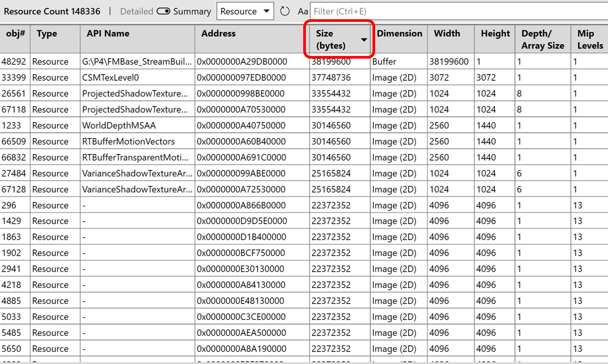Sort by Depth/Array Size column header
This screenshot has width=608, height=364.
click(542, 39)
